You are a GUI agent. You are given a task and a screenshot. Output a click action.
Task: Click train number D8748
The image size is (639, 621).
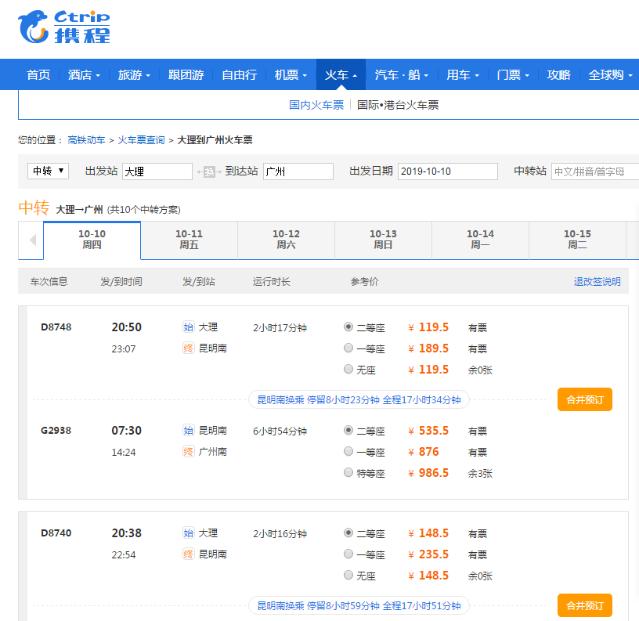tap(56, 327)
